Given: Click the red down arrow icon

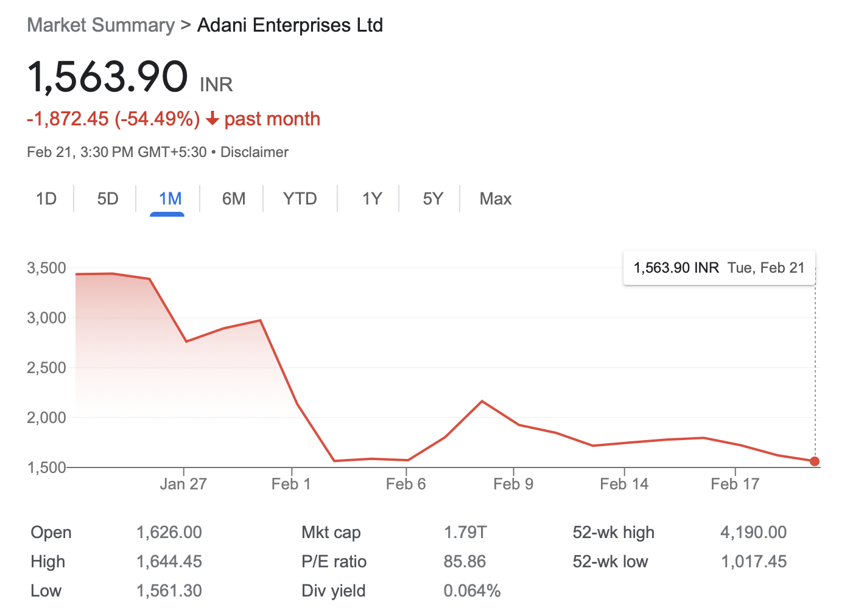Looking at the screenshot, I should click(x=212, y=119).
